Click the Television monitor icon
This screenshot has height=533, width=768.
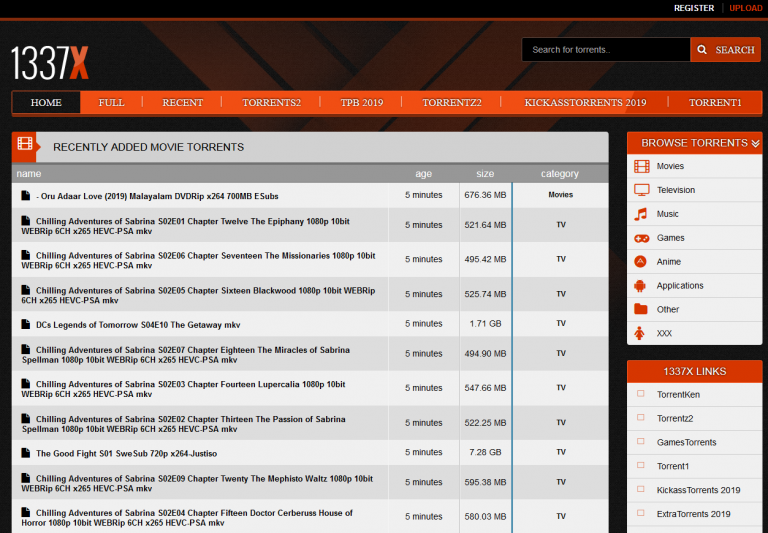641,190
